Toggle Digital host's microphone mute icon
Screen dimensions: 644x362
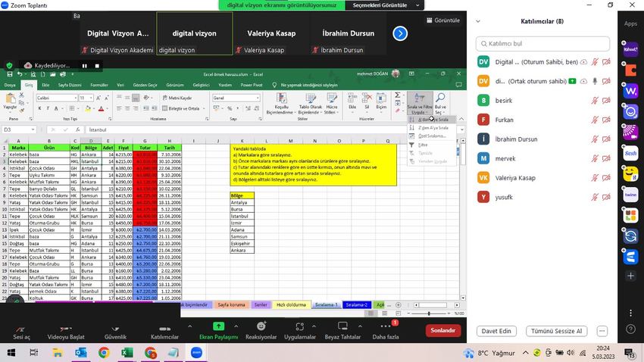594,62
